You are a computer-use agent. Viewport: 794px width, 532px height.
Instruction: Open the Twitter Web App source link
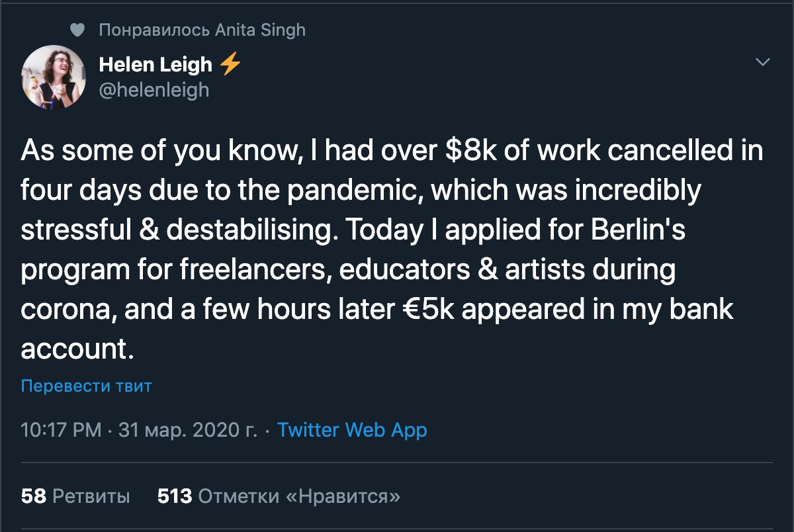pos(352,430)
